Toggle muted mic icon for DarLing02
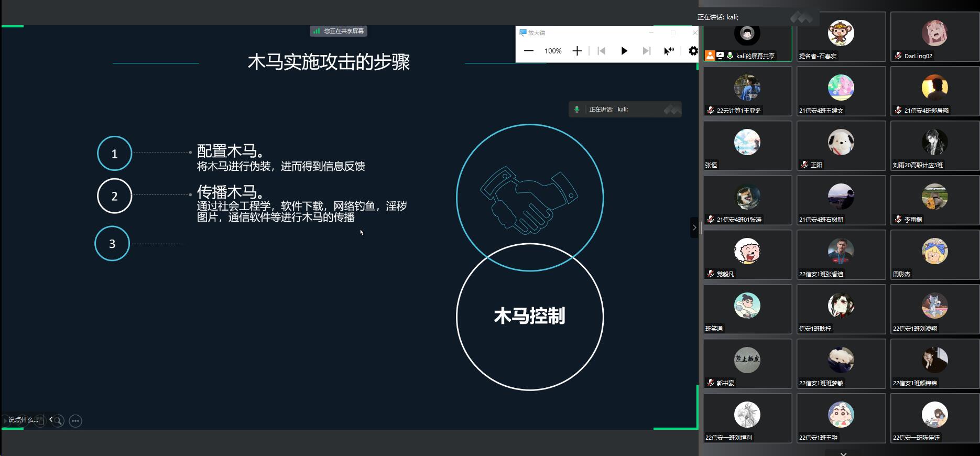 898,56
